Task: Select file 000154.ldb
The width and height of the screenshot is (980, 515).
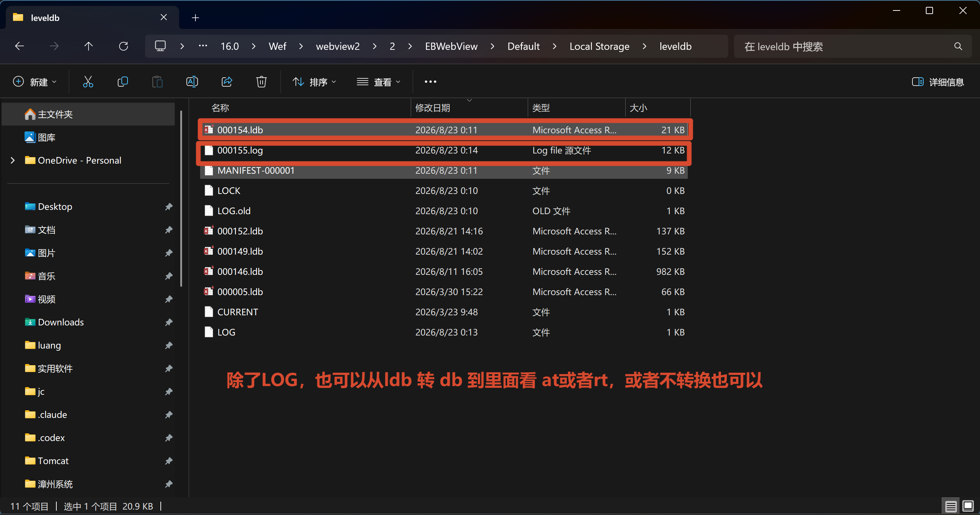Action: [x=444, y=130]
